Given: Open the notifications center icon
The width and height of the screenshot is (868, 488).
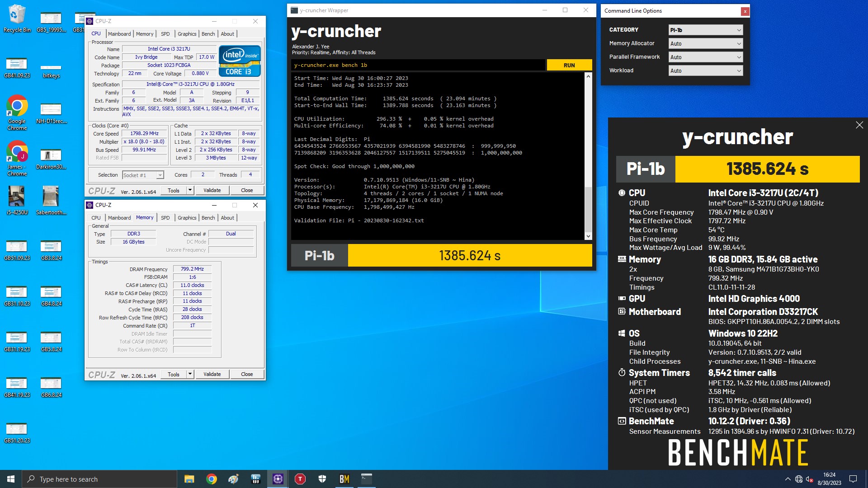Looking at the screenshot, I should [x=853, y=479].
